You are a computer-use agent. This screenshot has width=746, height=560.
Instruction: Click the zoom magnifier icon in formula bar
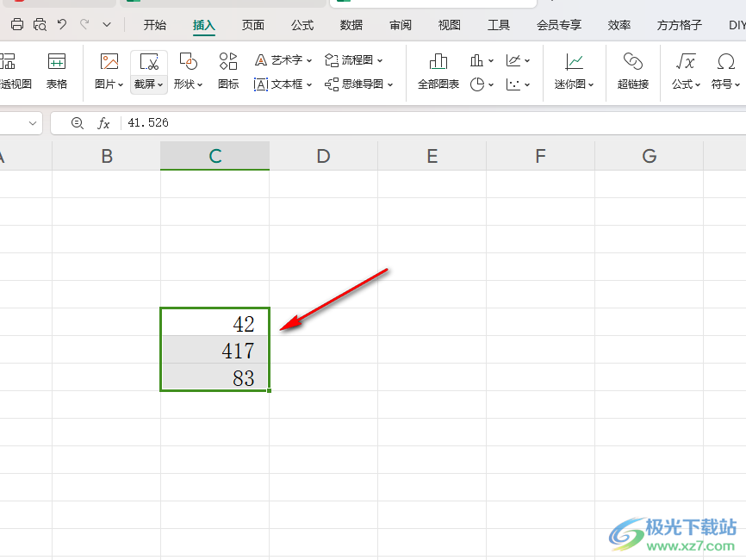click(x=77, y=123)
